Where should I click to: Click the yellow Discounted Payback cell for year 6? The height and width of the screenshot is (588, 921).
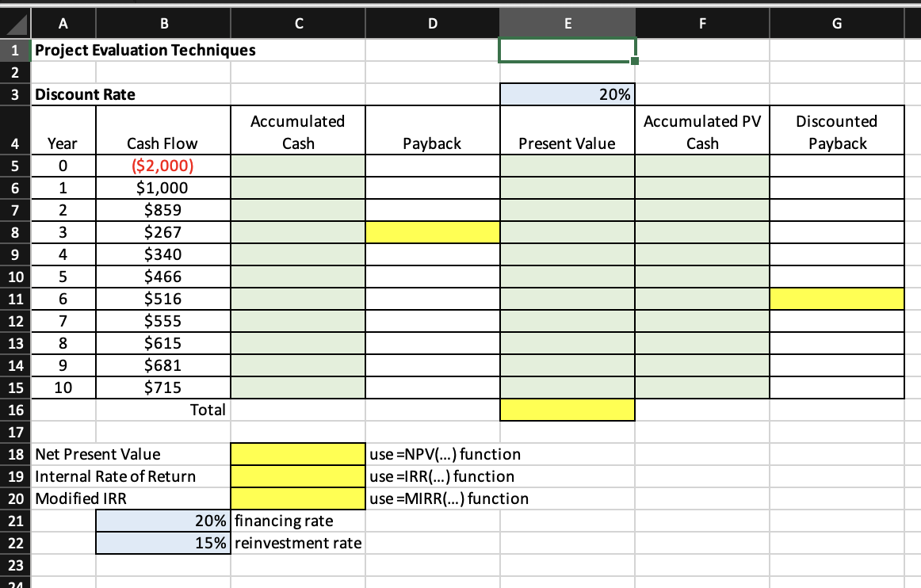(x=836, y=299)
